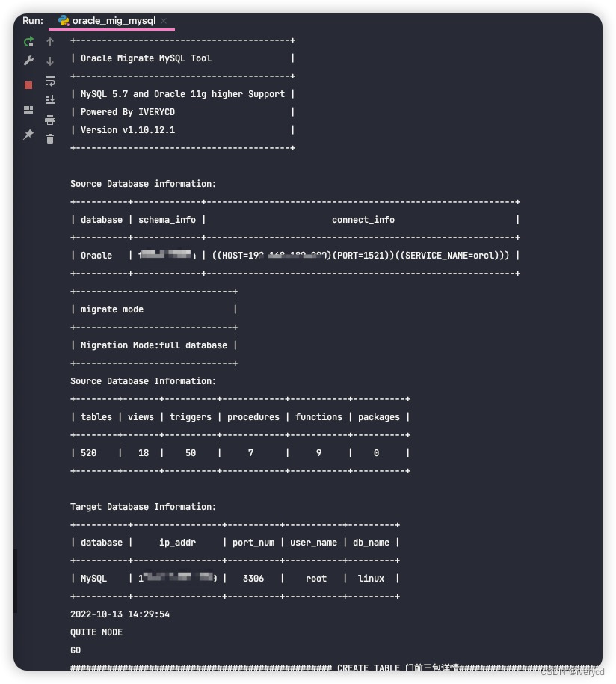Click 'MySQL 5.7 and Oracle 11g higher Support'
This screenshot has height=684, width=616.
(182, 93)
